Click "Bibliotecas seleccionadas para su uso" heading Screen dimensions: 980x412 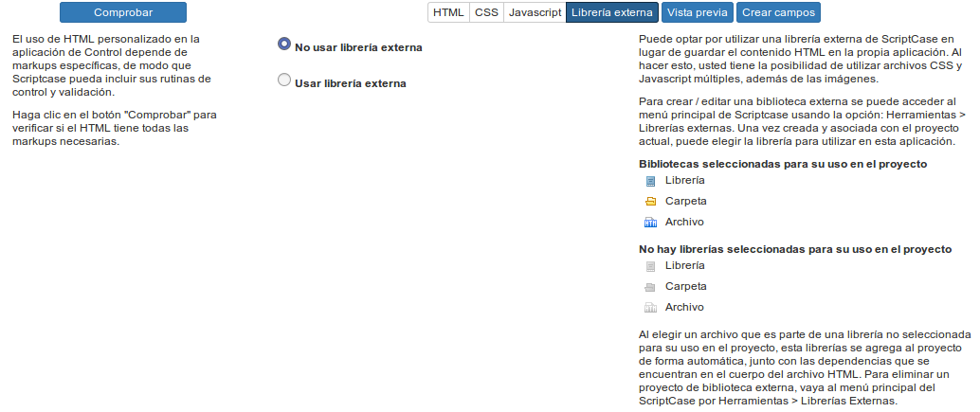click(x=782, y=164)
